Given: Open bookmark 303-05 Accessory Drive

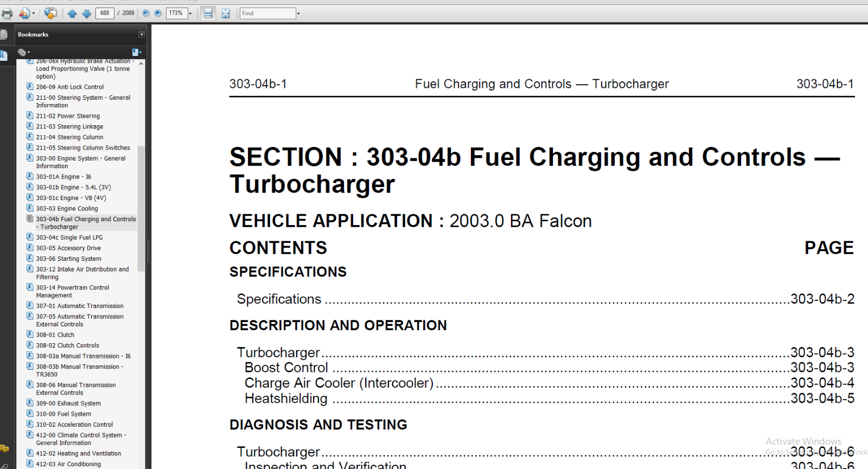Looking at the screenshot, I should [68, 248].
